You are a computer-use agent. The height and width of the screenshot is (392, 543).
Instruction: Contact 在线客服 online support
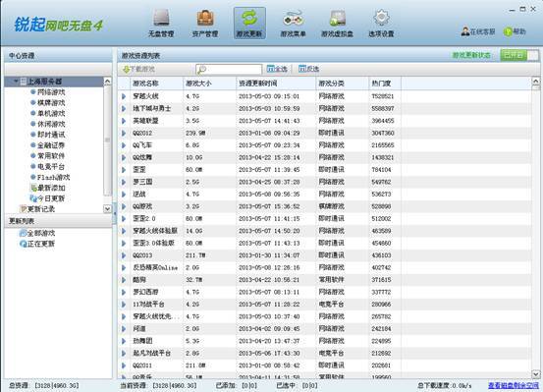[x=478, y=31]
